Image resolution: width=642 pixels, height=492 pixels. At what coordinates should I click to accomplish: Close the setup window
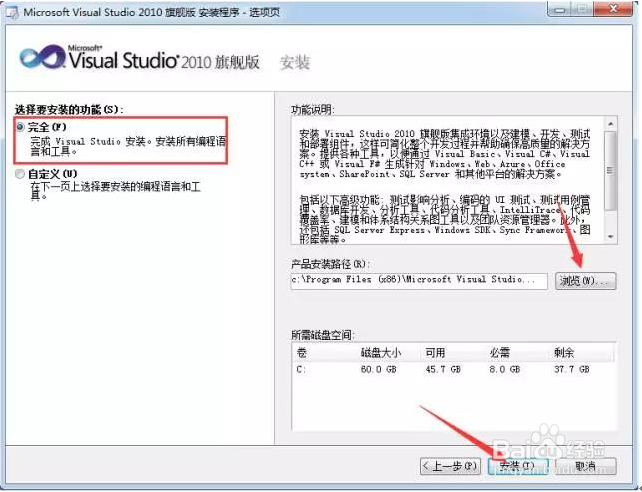tap(613, 9)
